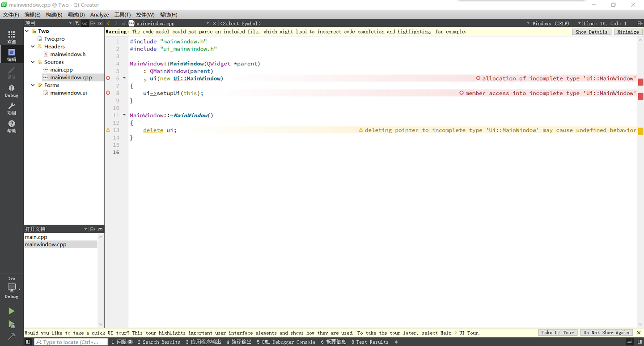Close the mainwindow.cpp document with X

214,23
